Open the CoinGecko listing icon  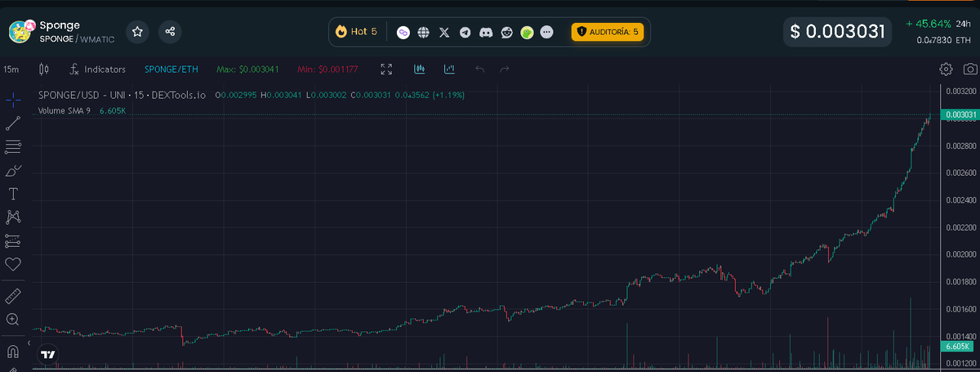click(x=527, y=33)
